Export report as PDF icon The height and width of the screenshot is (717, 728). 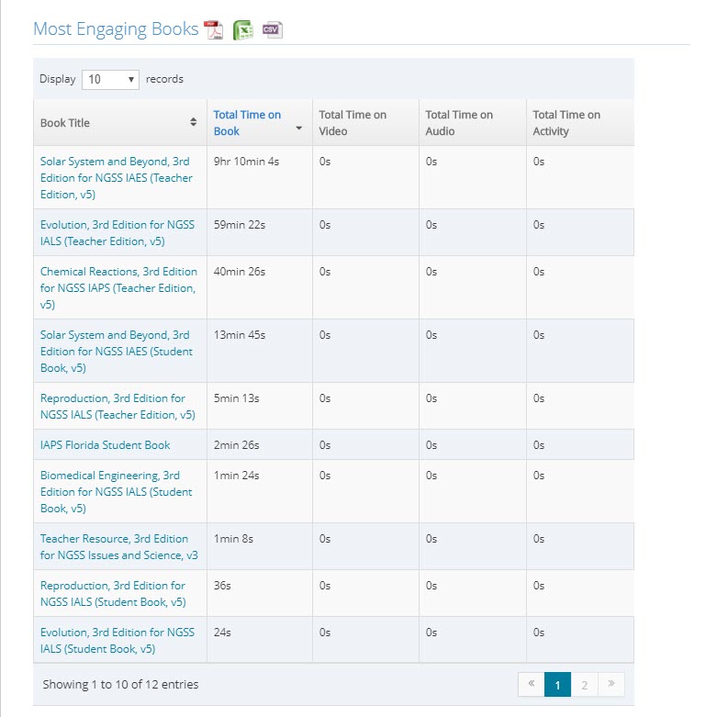214,30
